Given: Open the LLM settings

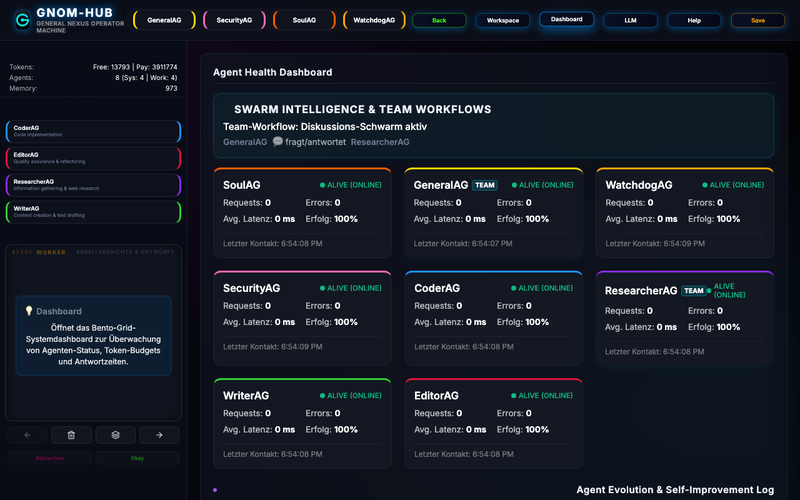Looking at the screenshot, I should pyautogui.click(x=630, y=20).
